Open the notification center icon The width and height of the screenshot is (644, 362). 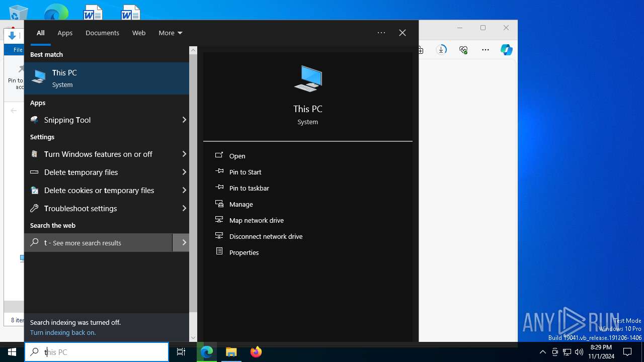pyautogui.click(x=627, y=352)
